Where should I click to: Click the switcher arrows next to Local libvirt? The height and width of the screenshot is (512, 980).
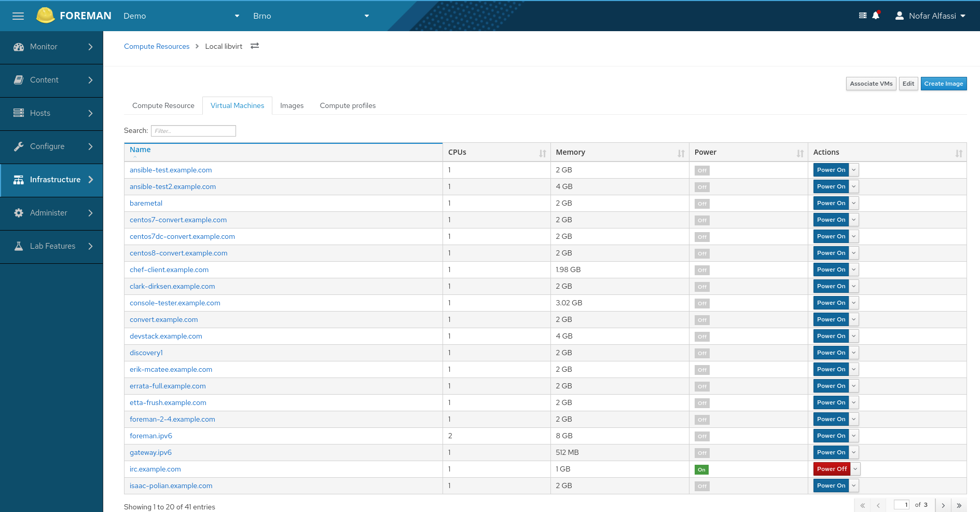tap(255, 46)
